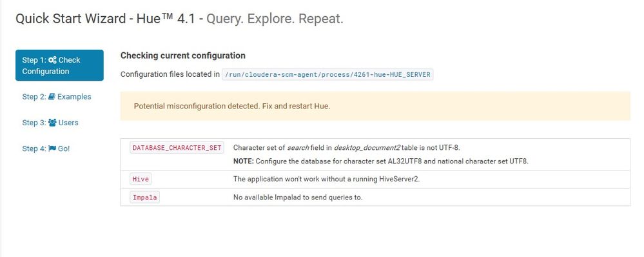Click the people group icon beside Users
The image size is (644, 257).
(x=52, y=123)
